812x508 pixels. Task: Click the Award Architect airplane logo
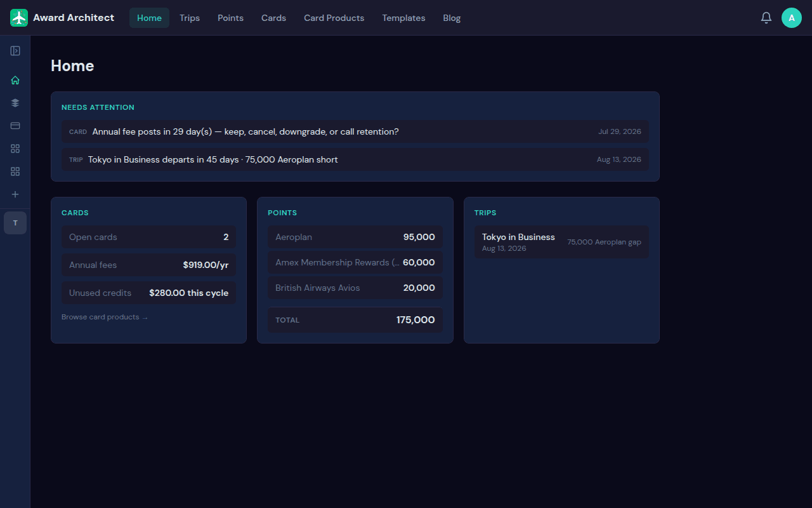pyautogui.click(x=19, y=18)
